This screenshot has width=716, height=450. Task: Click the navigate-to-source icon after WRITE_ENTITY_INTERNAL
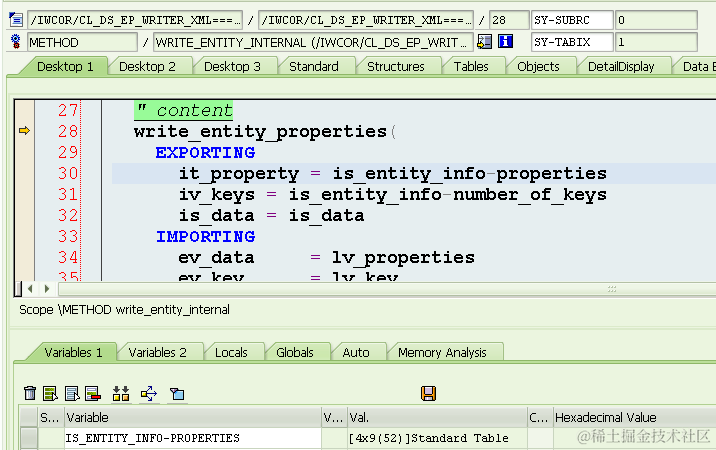click(484, 42)
